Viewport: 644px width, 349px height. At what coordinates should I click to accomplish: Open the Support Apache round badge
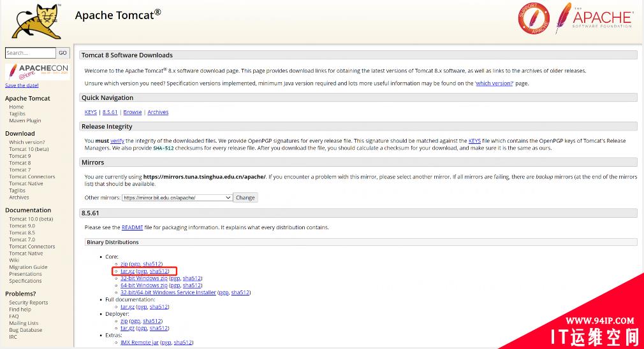534,18
